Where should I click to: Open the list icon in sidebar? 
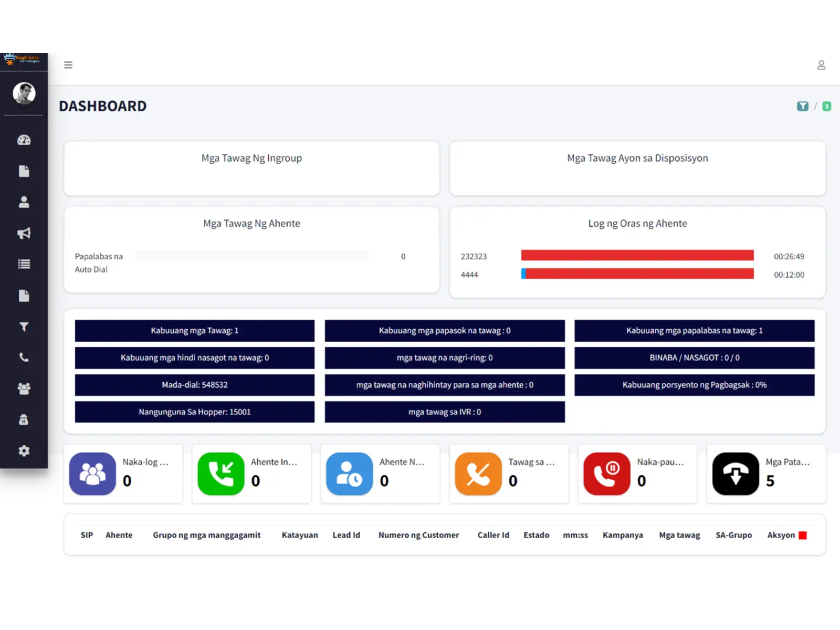pyautogui.click(x=24, y=264)
